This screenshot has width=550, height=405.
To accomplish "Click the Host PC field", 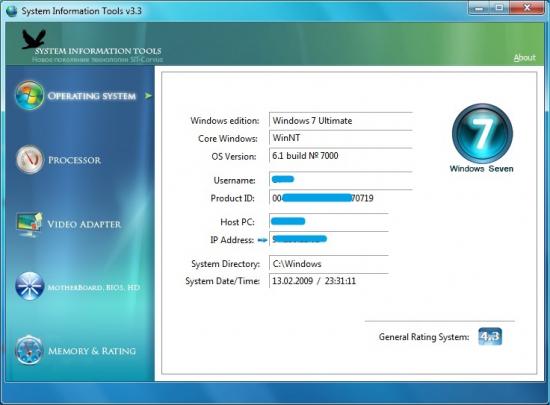I will (329, 221).
